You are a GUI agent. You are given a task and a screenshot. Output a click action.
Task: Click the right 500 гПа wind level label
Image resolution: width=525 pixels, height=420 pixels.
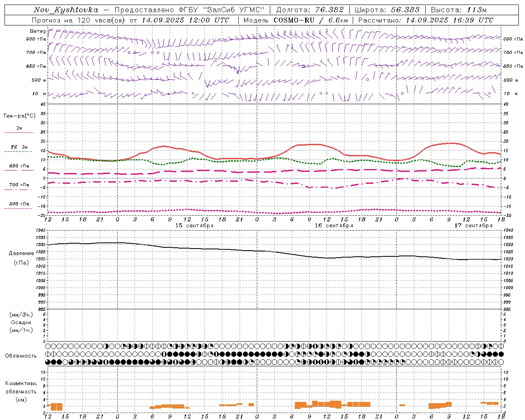[513, 39]
